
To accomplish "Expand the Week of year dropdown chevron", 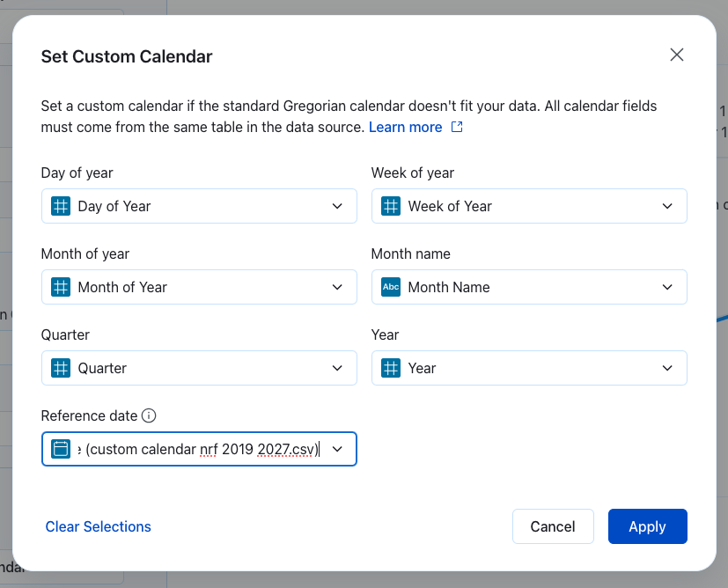I will (667, 206).
